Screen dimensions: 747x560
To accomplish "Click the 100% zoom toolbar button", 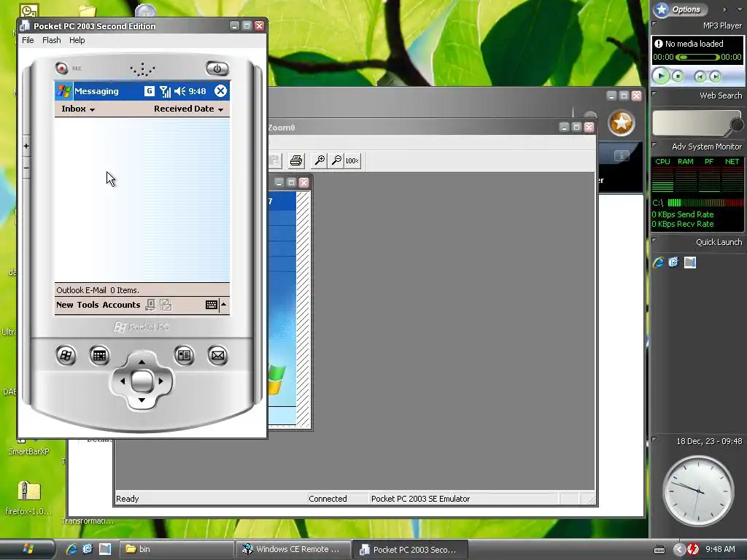I will coord(352,160).
